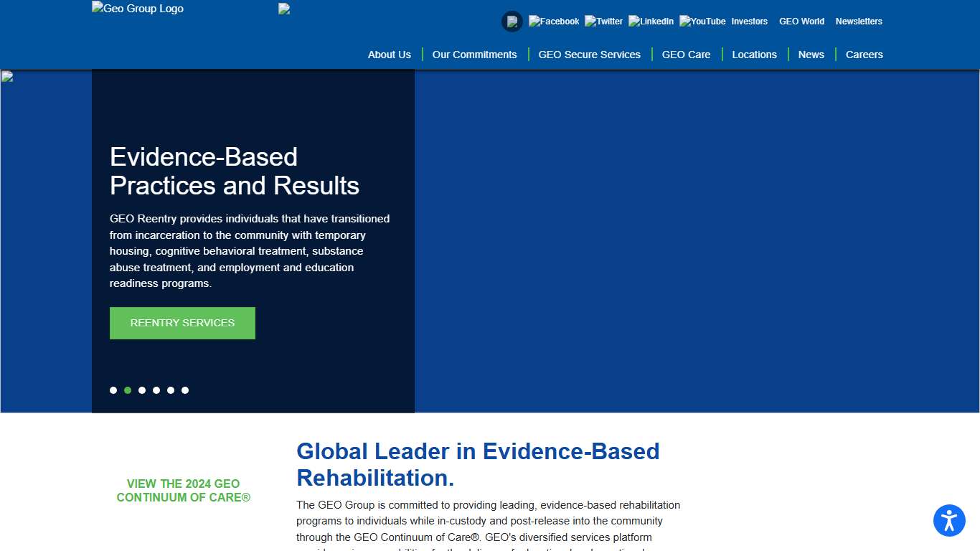This screenshot has height=551, width=980.
Task: Click the Facebook icon in the header
Action: (x=553, y=21)
